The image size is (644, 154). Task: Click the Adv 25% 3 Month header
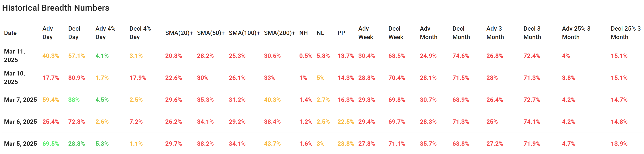point(576,33)
